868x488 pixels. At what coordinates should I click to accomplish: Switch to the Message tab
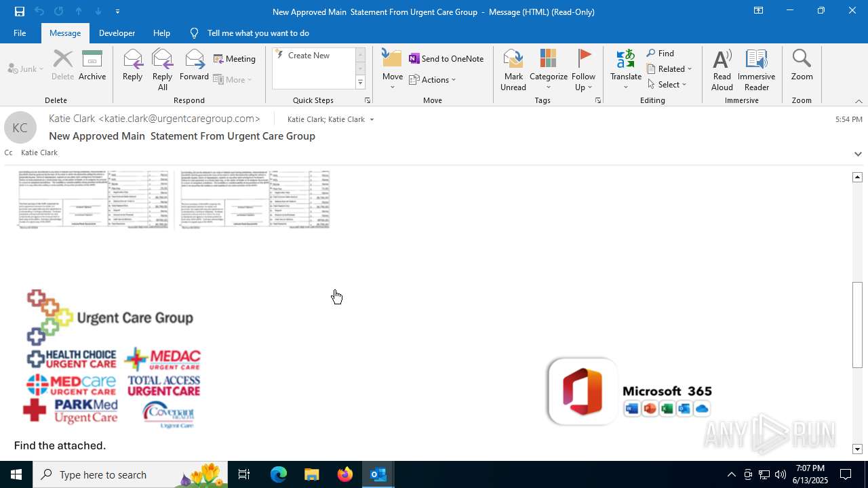pyautogui.click(x=65, y=33)
